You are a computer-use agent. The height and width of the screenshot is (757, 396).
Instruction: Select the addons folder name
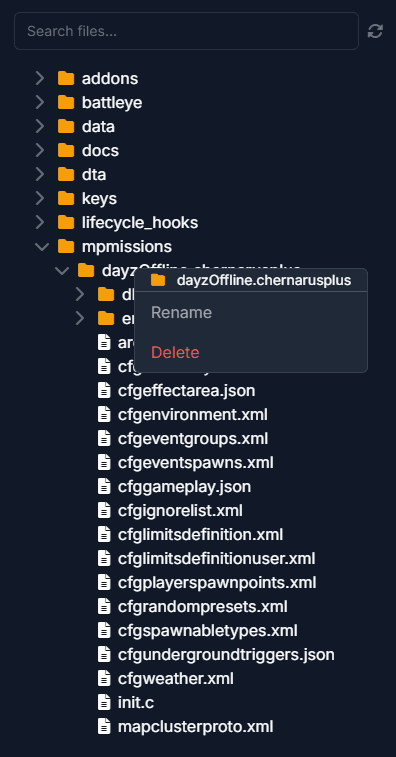110,78
